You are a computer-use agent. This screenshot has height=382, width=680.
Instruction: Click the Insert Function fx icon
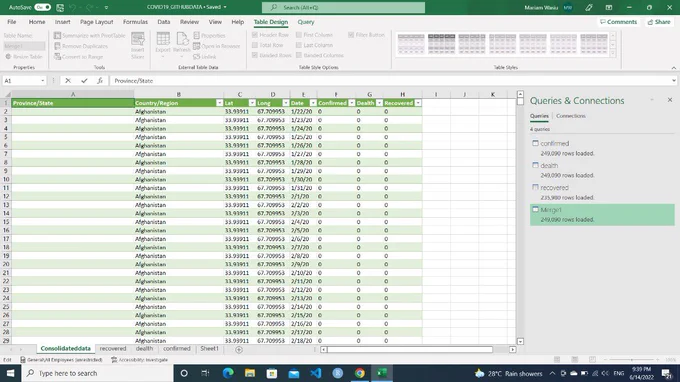pos(100,81)
